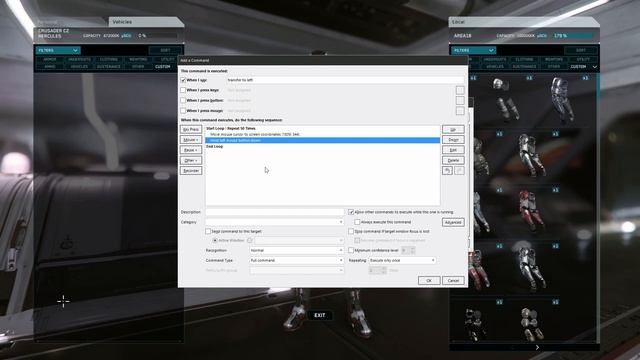This screenshot has height=360, width=640.
Task: Select the WEAPONS filter in left panel
Action: point(138,60)
